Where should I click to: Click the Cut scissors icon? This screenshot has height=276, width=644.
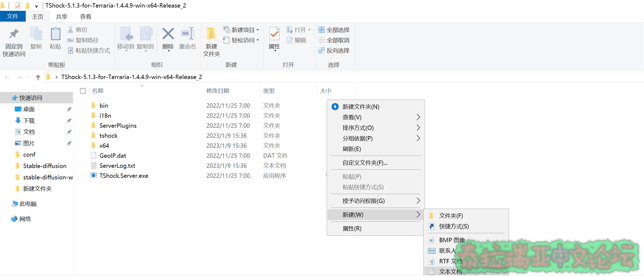[70, 30]
